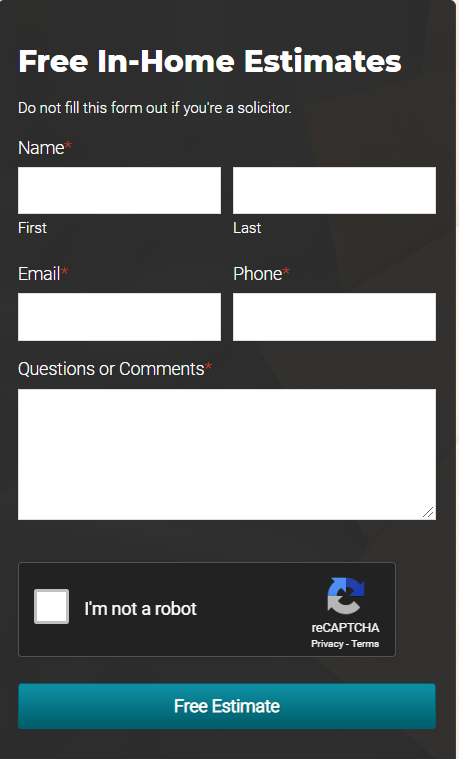Tick the I'm not a robot checkbox
This screenshot has width=459, height=759.
51,607
